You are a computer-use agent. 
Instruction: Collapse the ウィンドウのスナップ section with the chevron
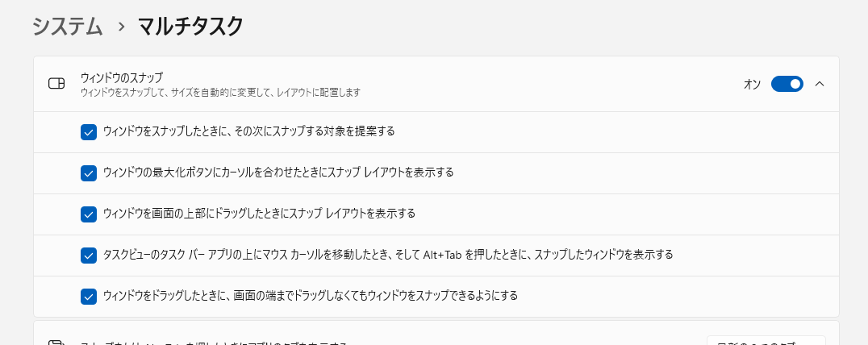(x=820, y=84)
